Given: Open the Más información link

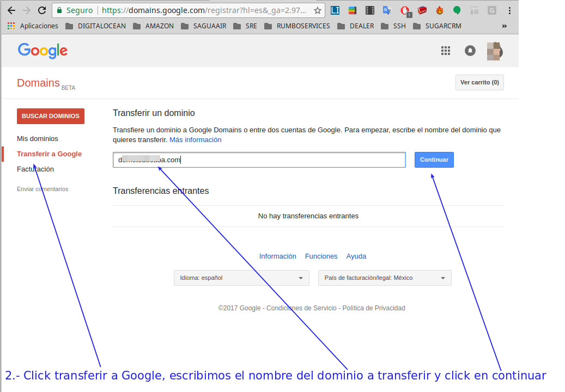Looking at the screenshot, I should pyautogui.click(x=195, y=140).
